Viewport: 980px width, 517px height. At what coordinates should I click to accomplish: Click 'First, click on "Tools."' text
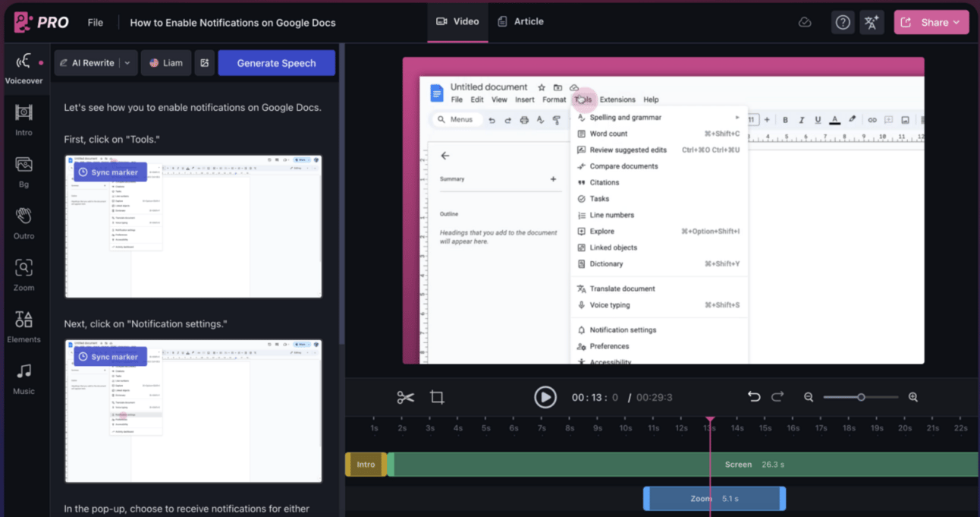pyautogui.click(x=112, y=140)
